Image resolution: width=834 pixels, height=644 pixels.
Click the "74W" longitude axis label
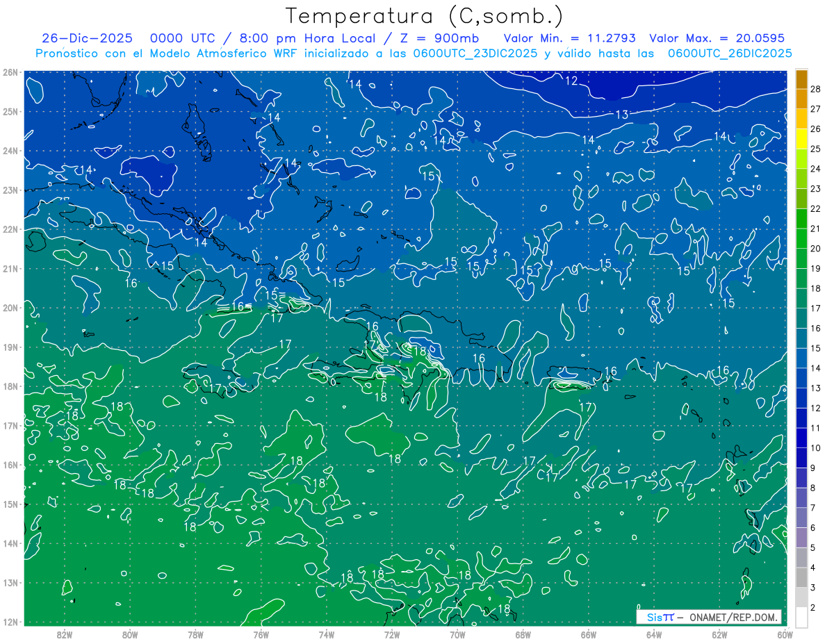pyautogui.click(x=327, y=634)
